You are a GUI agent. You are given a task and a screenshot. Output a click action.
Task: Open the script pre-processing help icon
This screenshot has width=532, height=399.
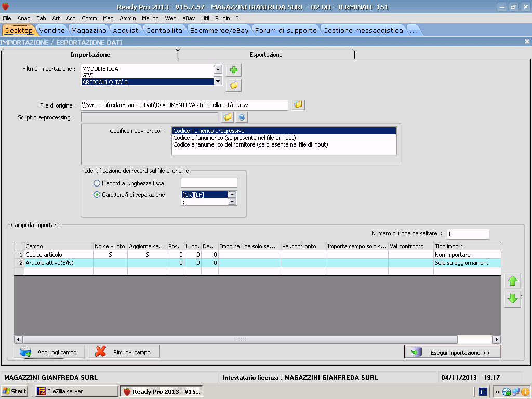[x=242, y=117]
